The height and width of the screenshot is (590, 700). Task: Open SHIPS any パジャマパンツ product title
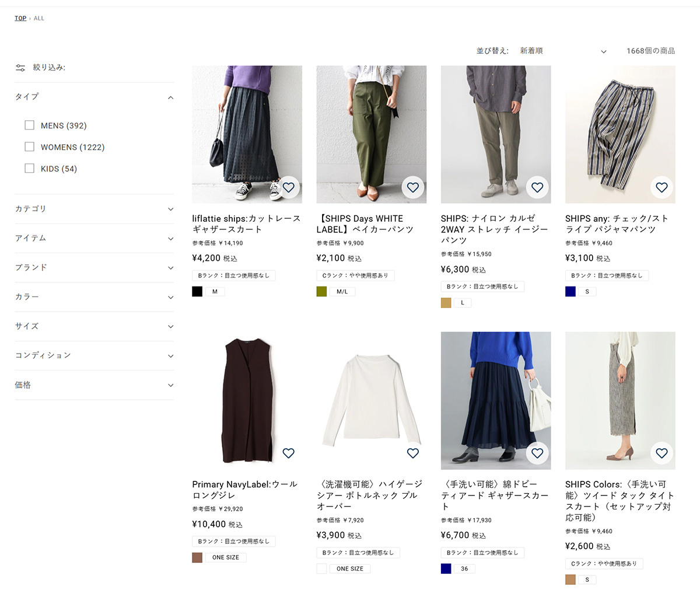[617, 224]
